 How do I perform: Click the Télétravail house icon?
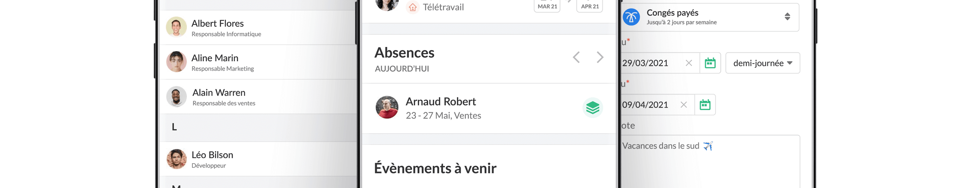[x=413, y=7]
